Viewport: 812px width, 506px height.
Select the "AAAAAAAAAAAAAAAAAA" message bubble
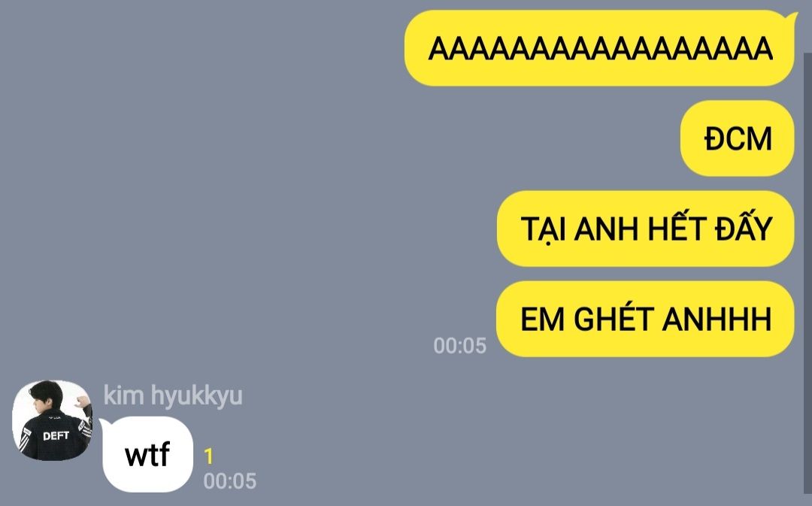click(x=599, y=48)
